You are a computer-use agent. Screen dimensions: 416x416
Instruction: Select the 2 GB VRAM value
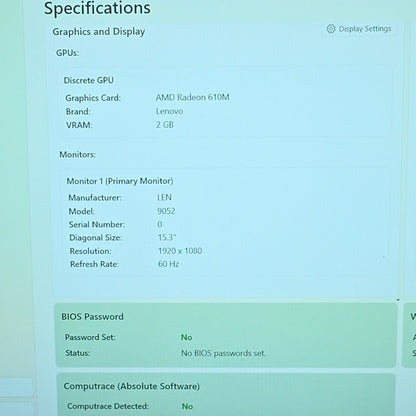pyautogui.click(x=165, y=125)
